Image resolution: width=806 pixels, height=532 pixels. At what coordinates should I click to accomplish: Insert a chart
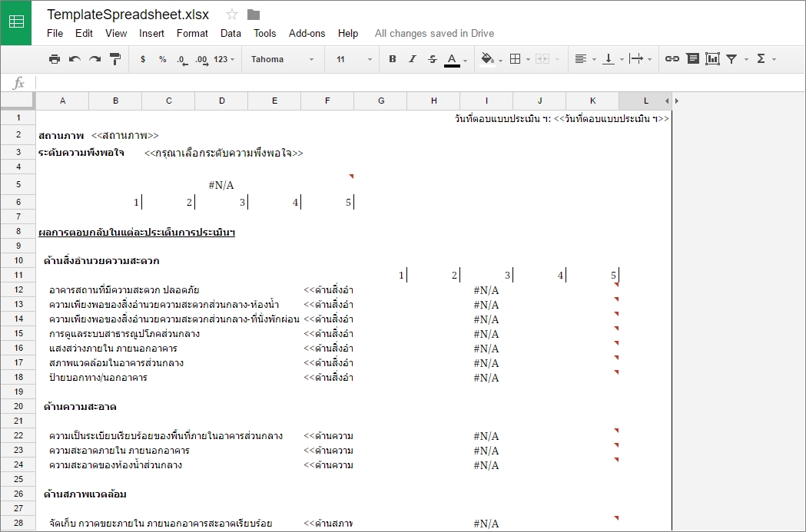click(712, 58)
